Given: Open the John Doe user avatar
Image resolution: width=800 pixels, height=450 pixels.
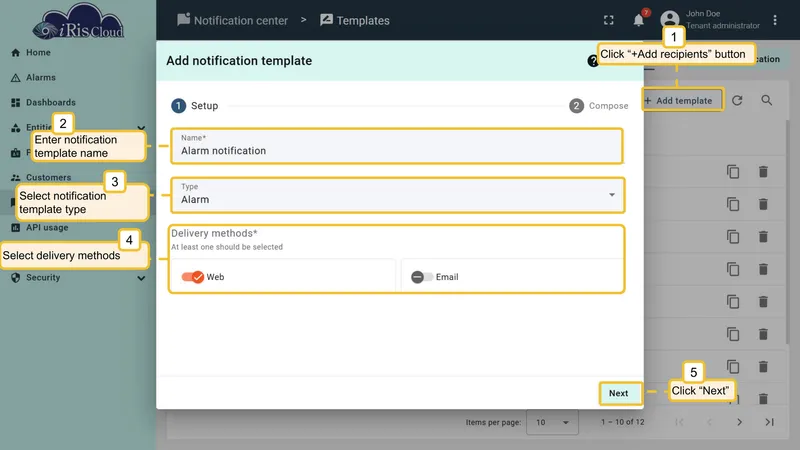Looking at the screenshot, I should 669,19.
